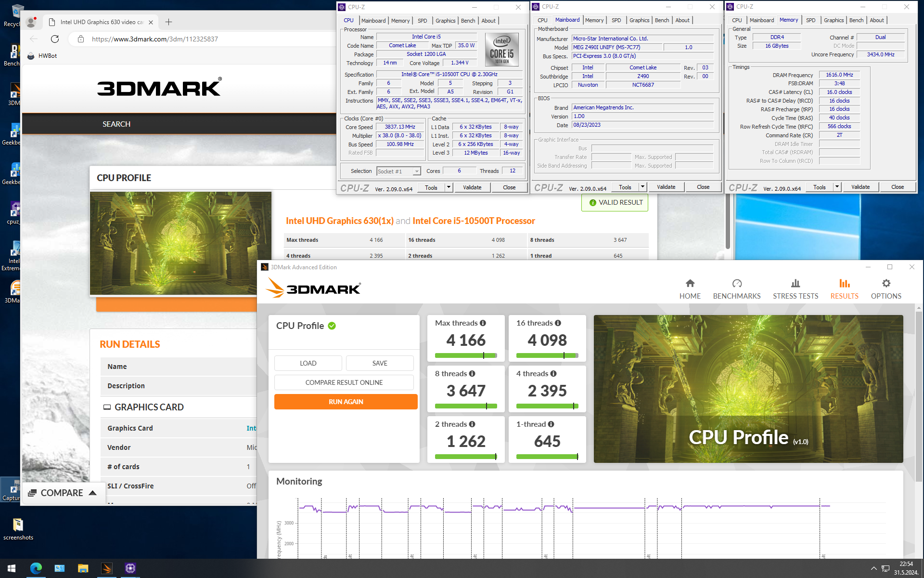Open File Explorer from the taskbar
Image resolution: width=924 pixels, height=578 pixels.
tap(83, 568)
